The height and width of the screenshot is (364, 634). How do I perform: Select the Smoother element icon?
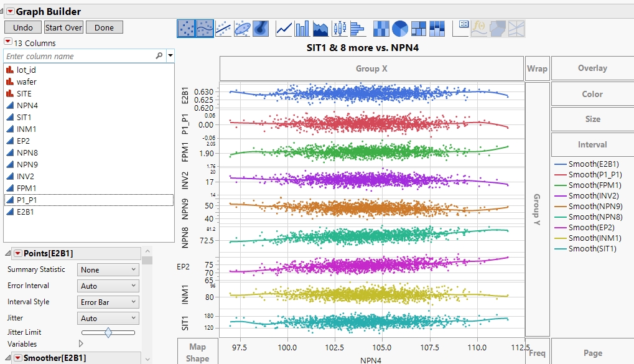(x=205, y=29)
